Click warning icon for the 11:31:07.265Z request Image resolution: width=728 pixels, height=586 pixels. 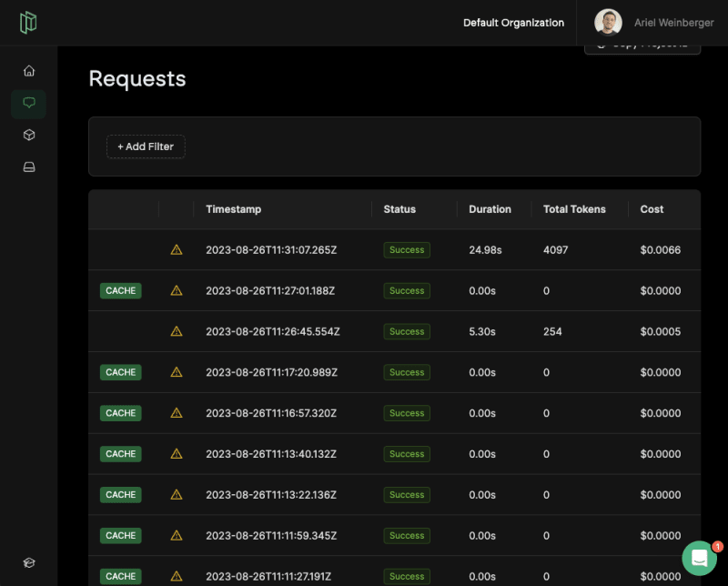177,250
